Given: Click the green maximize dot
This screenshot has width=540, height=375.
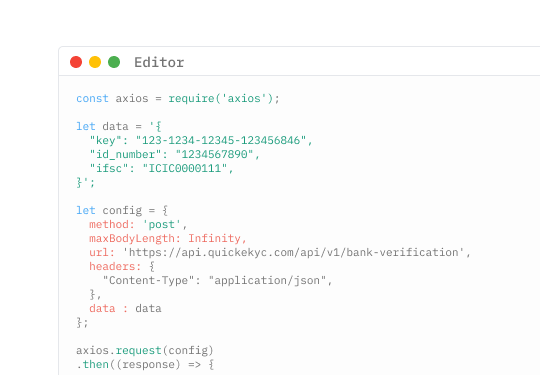Looking at the screenshot, I should coord(114,62).
